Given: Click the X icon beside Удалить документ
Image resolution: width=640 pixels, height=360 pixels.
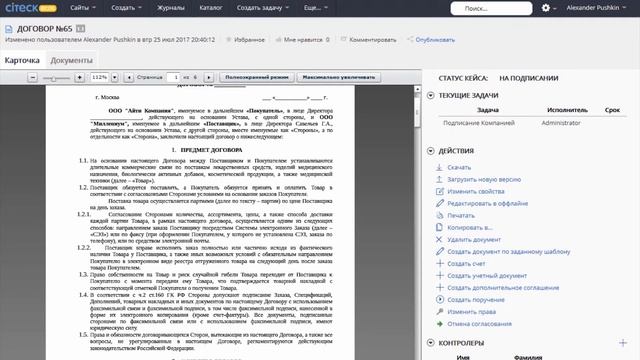Looking at the screenshot, I should pos(439,240).
